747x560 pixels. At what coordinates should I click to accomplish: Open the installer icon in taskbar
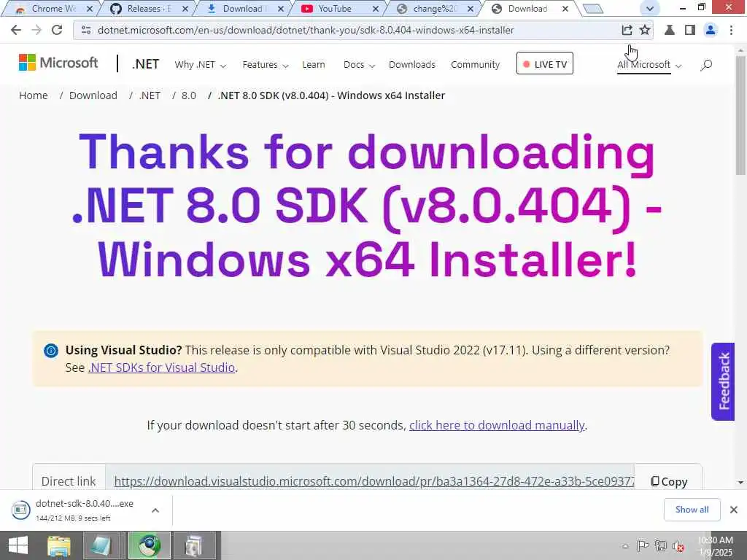coord(194,545)
